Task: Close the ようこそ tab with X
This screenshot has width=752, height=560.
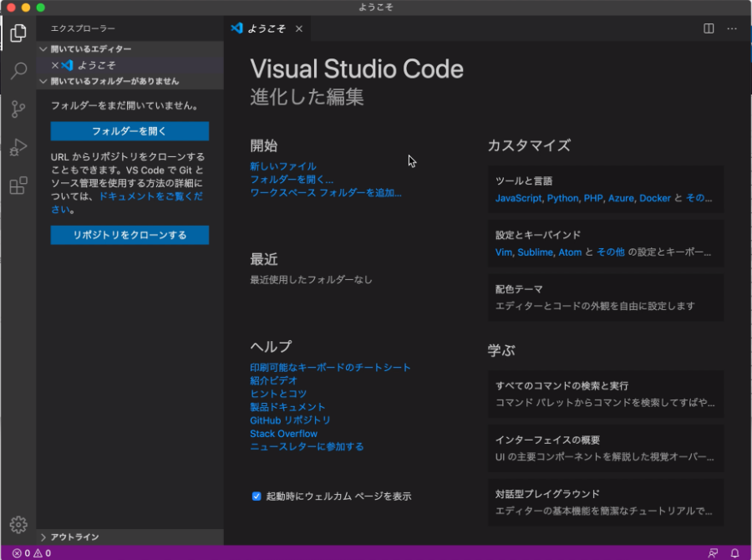Action: point(299,28)
